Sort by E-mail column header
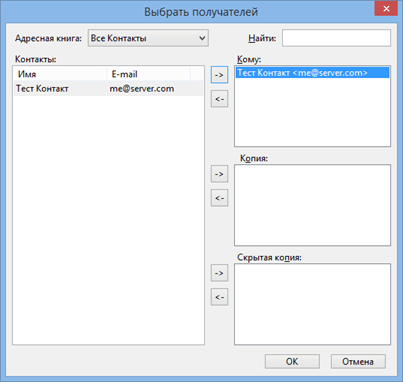The height and width of the screenshot is (382, 403). tap(148, 74)
